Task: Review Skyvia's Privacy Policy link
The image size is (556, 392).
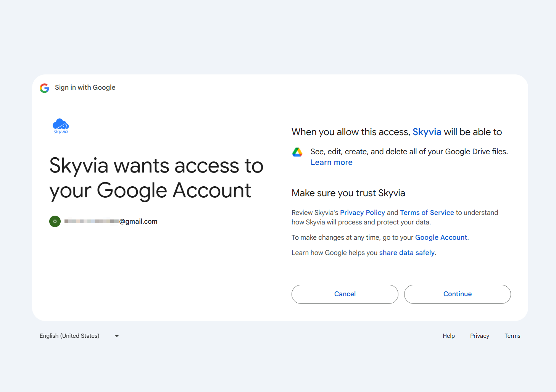Action: (x=363, y=212)
